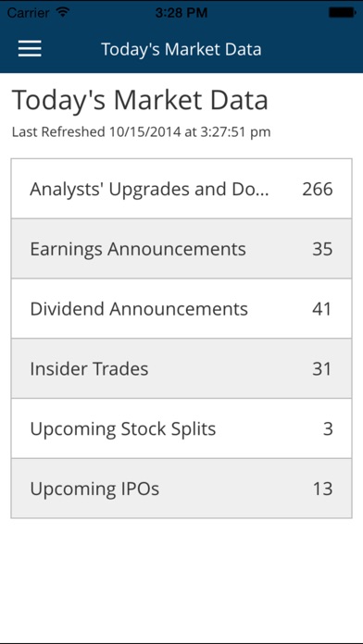Tap the 3:28 PM status bar clock
The image size is (363, 644).
coord(181,13)
